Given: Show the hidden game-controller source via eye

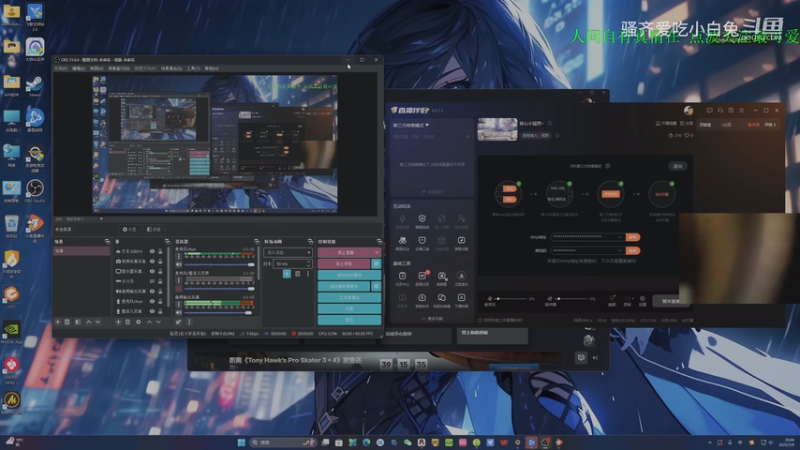Looking at the screenshot, I should pos(152,281).
